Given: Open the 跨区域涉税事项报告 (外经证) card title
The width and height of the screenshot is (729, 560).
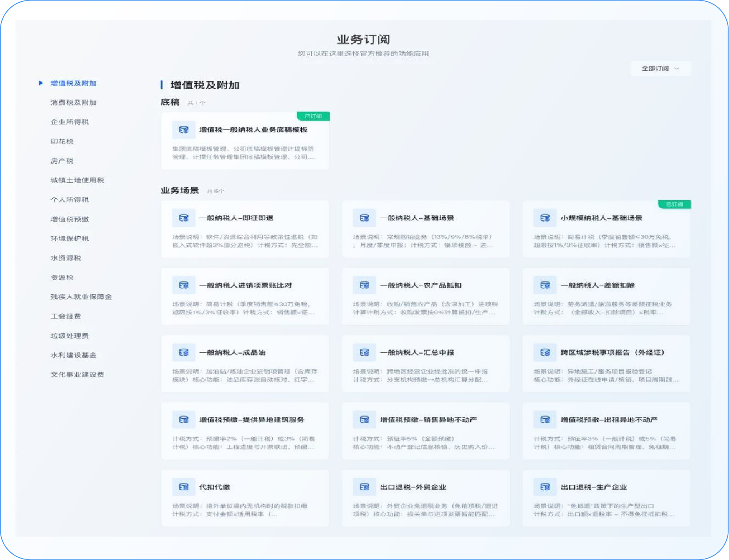Looking at the screenshot, I should click(612, 353).
